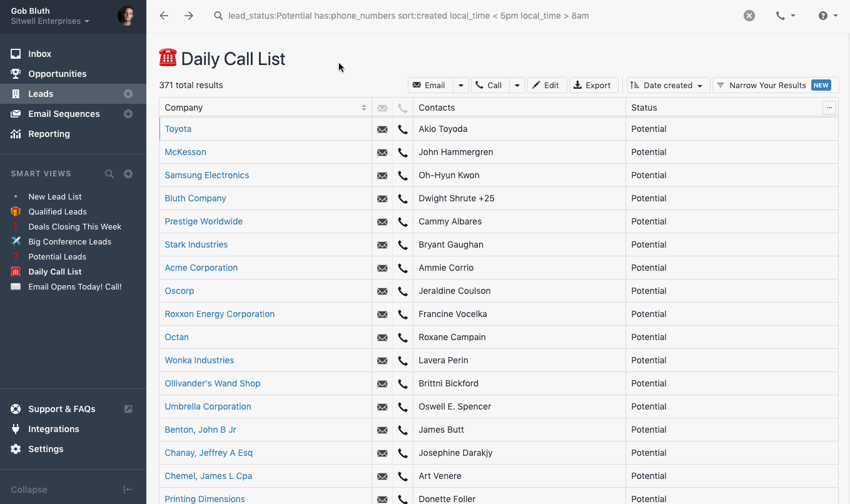Click the Edit button
This screenshot has width=850, height=504.
click(x=547, y=85)
